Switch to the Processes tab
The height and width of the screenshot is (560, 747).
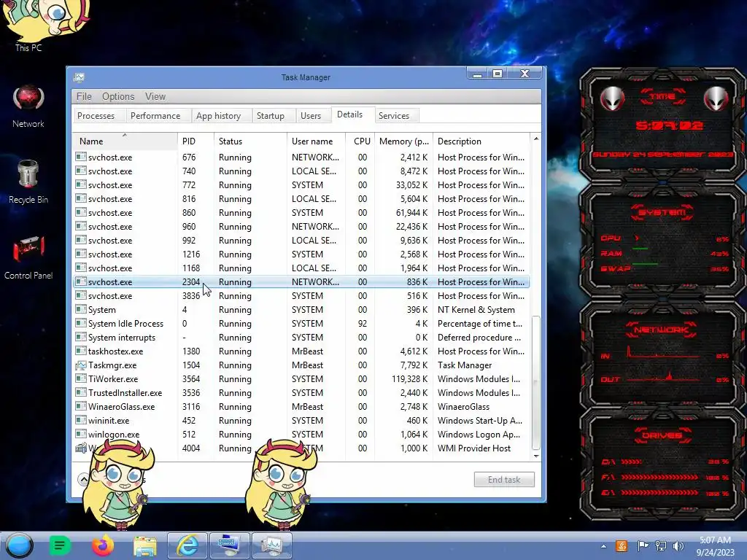96,116
